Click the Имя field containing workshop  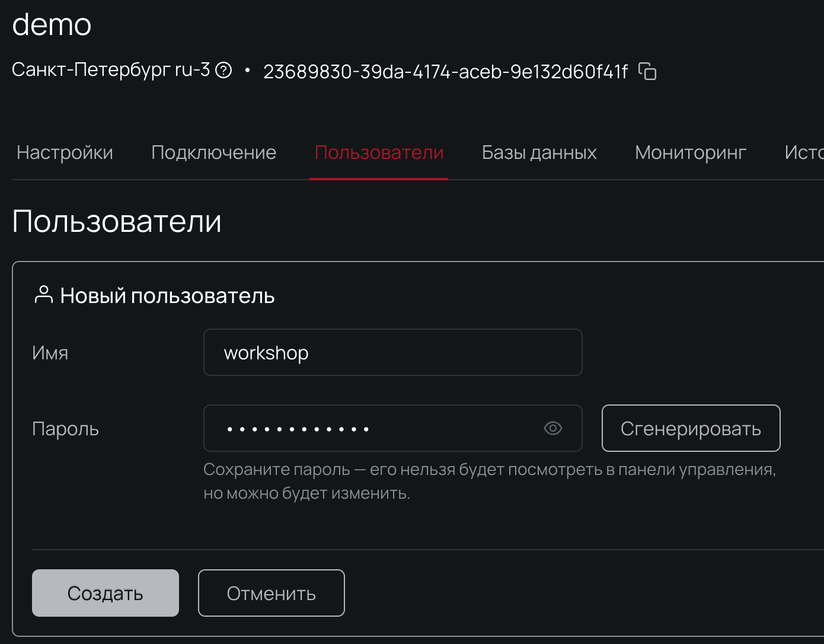pos(392,352)
